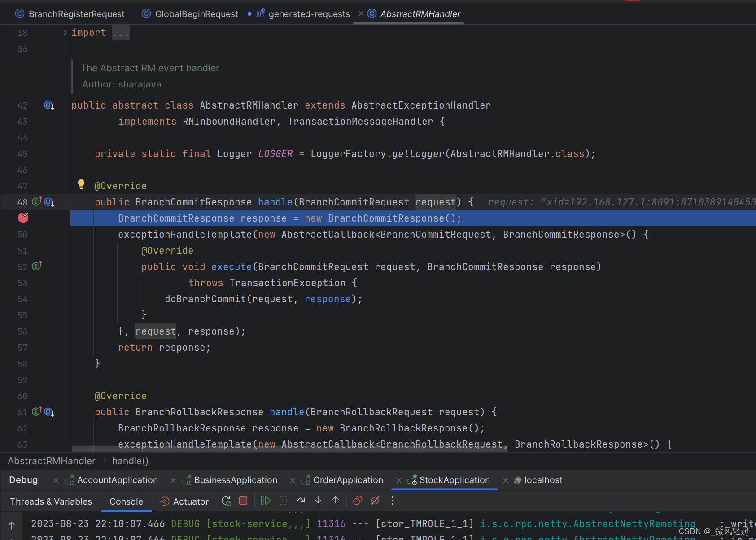Close the generated-requests editor tab
The height and width of the screenshot is (540, 756).
click(x=361, y=14)
